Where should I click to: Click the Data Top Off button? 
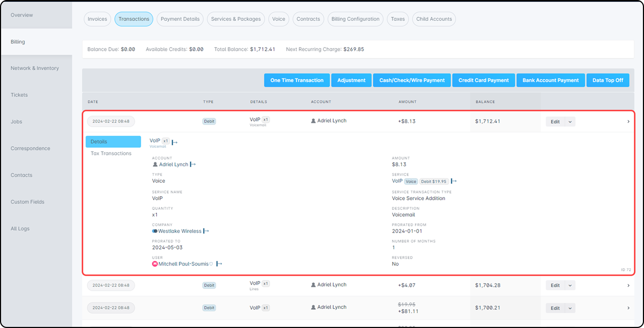608,80
